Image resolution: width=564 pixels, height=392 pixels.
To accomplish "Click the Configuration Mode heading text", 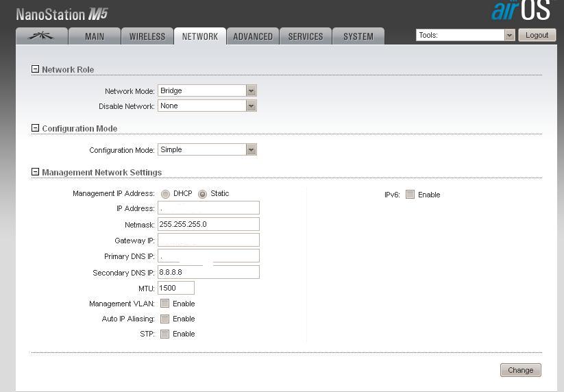I will click(x=79, y=128).
